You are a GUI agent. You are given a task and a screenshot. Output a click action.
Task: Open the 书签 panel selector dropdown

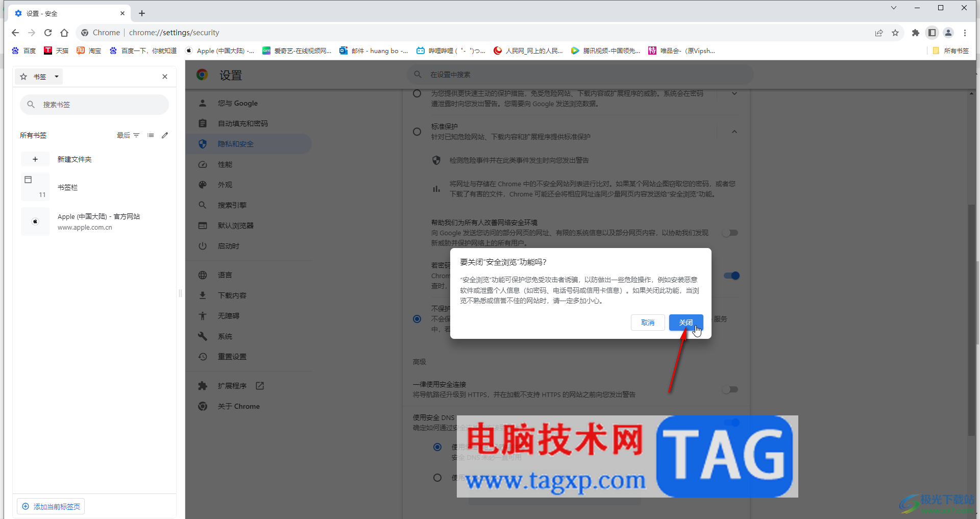(40, 77)
